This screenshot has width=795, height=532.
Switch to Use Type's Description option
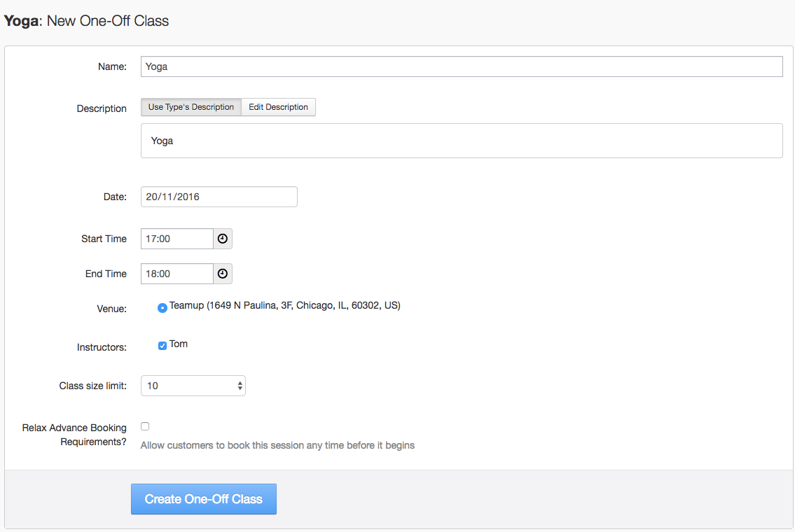(191, 107)
